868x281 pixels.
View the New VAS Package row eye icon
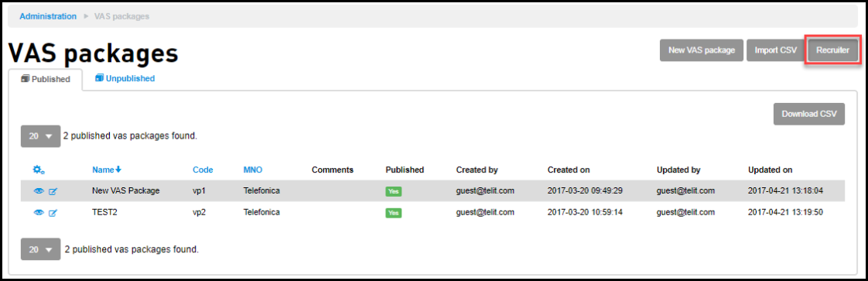pos(39,191)
